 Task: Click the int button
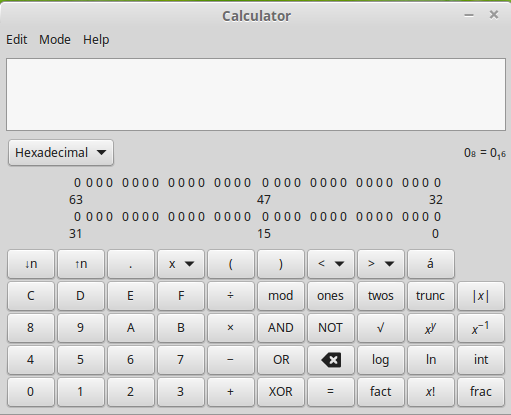click(x=481, y=360)
